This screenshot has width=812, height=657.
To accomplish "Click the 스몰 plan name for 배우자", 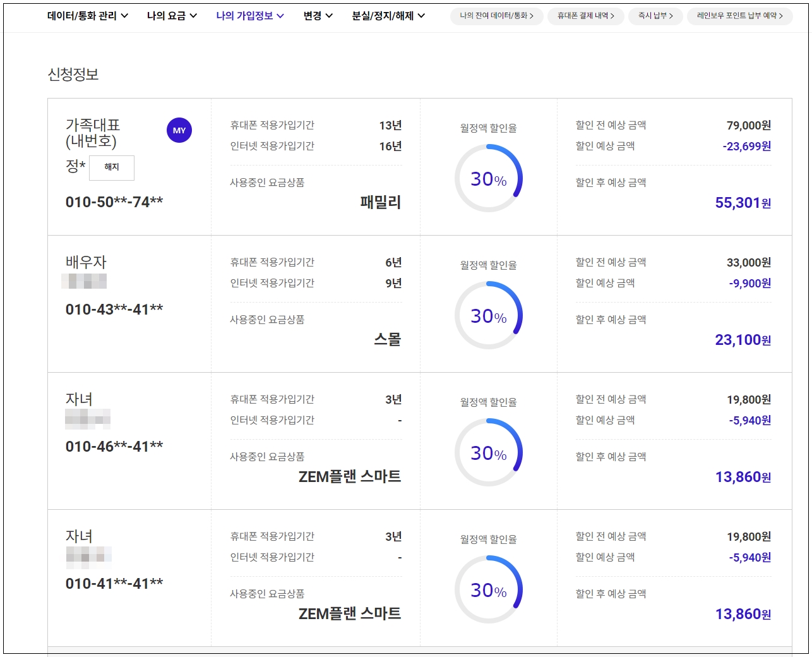I will point(387,339).
